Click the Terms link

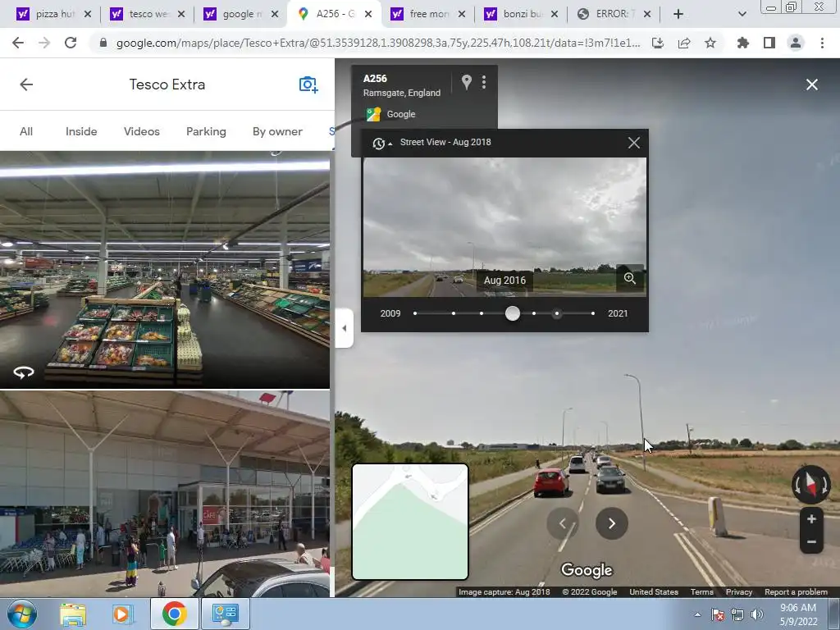coord(702,592)
